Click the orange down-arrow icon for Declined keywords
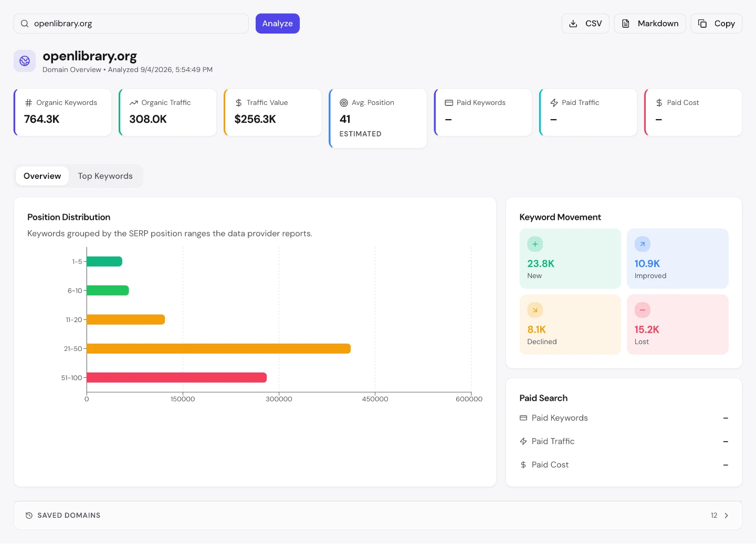 click(x=535, y=310)
